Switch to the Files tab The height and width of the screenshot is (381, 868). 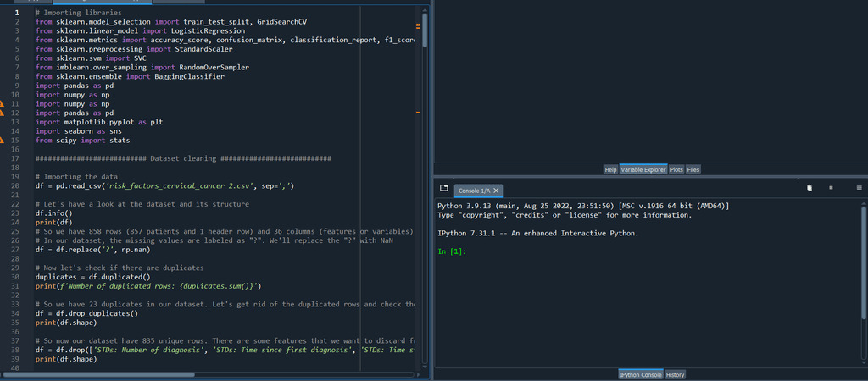[x=693, y=170]
